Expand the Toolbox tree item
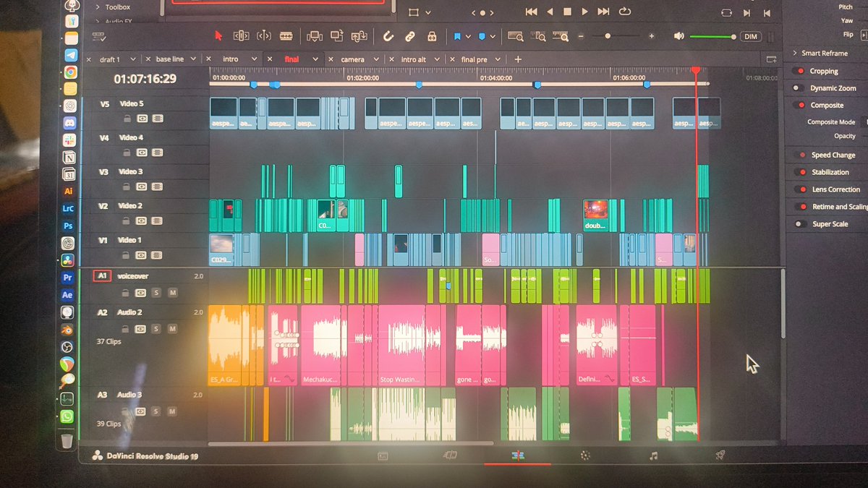The height and width of the screenshot is (488, 868). pyautogui.click(x=98, y=7)
